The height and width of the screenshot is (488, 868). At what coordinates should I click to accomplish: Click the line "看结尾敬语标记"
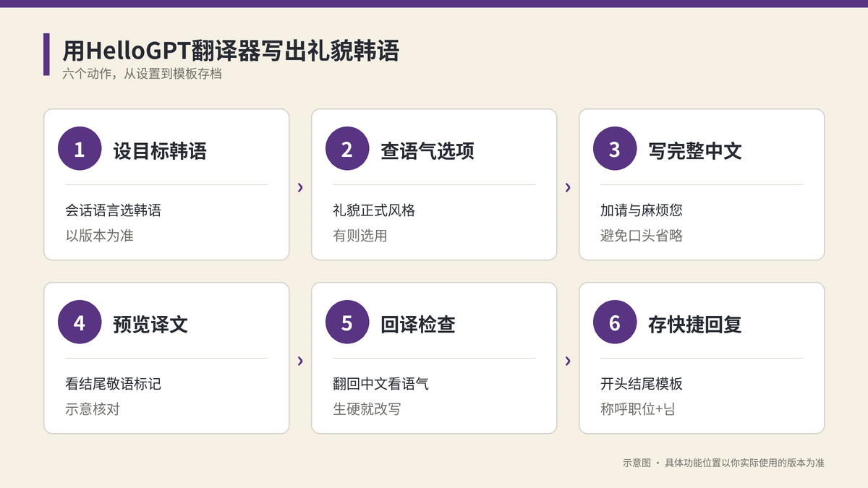[x=113, y=384]
